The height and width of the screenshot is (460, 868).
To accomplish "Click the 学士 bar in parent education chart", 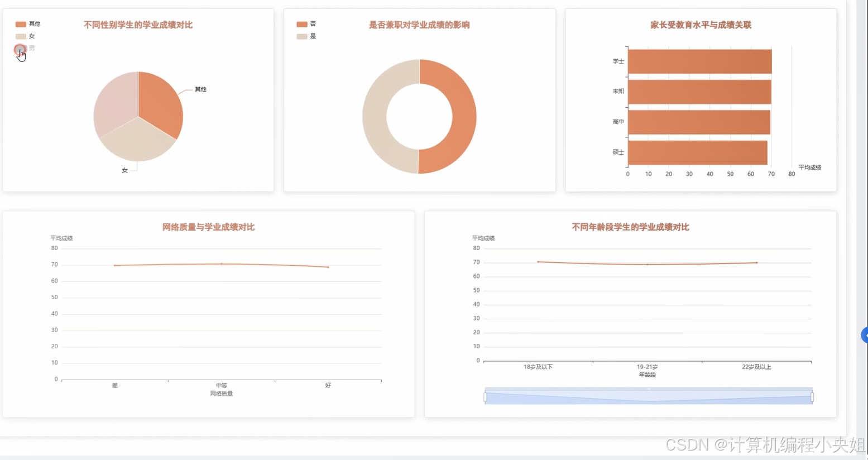I will pos(699,61).
